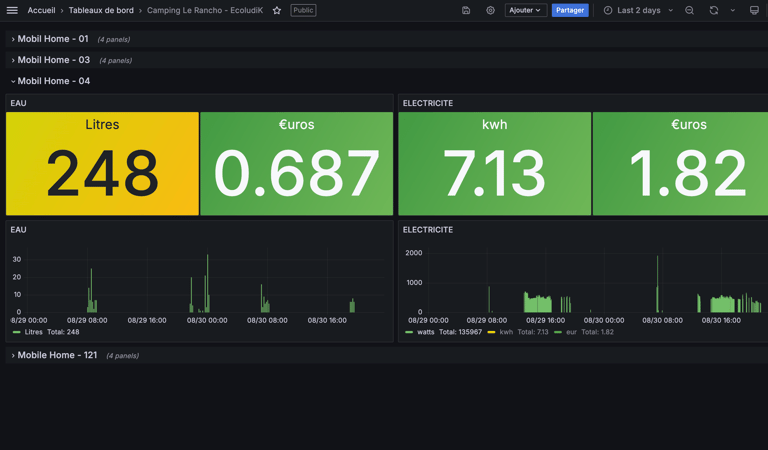Click Litres legend green color swatch
Viewport: 768px width, 450px height.
tap(17, 332)
